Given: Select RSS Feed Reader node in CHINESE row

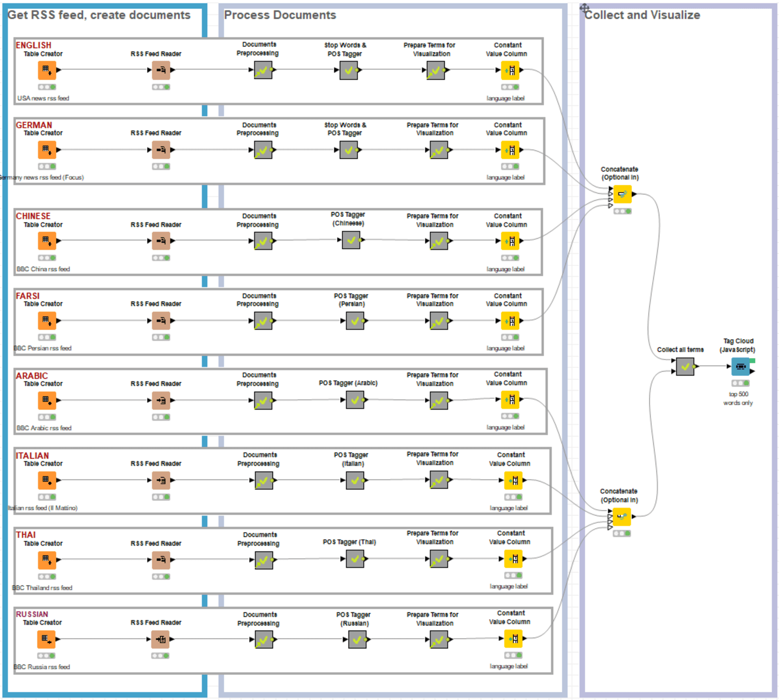Looking at the screenshot, I should tap(161, 240).
